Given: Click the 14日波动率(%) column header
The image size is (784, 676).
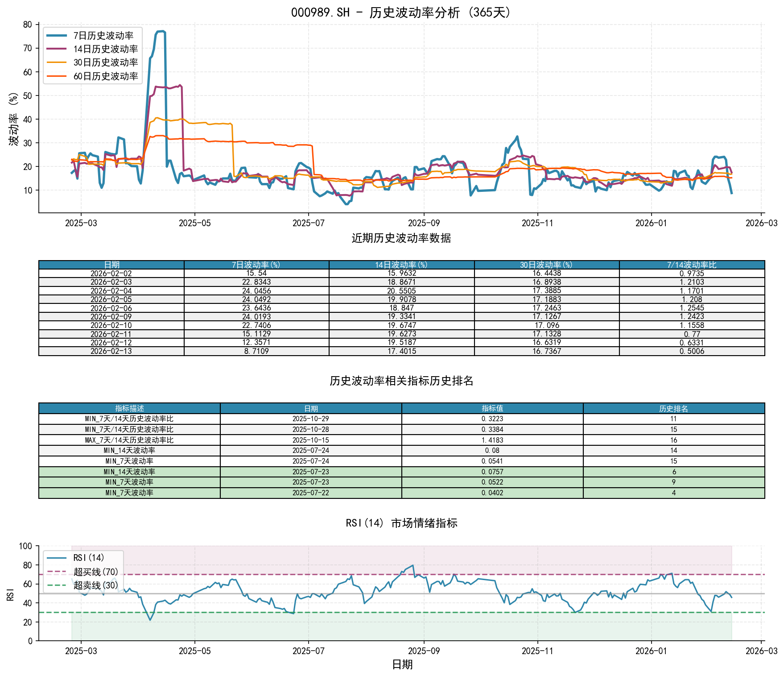Looking at the screenshot, I should 401,265.
